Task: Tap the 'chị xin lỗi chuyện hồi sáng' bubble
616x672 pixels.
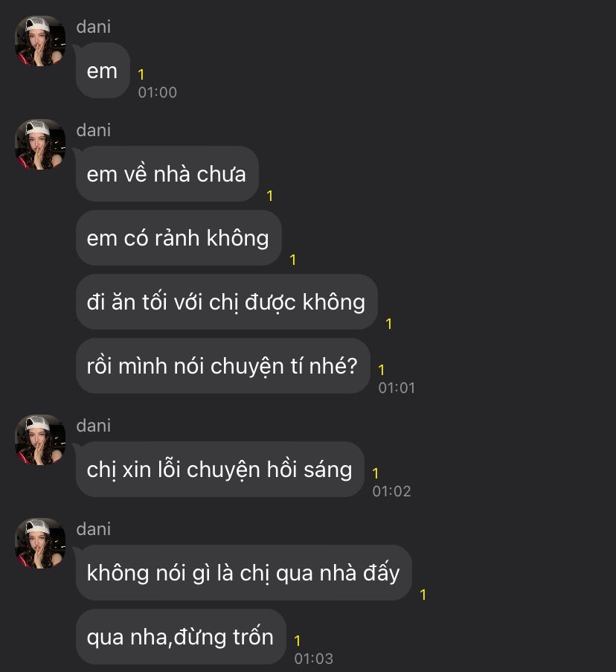Action: coord(219,470)
